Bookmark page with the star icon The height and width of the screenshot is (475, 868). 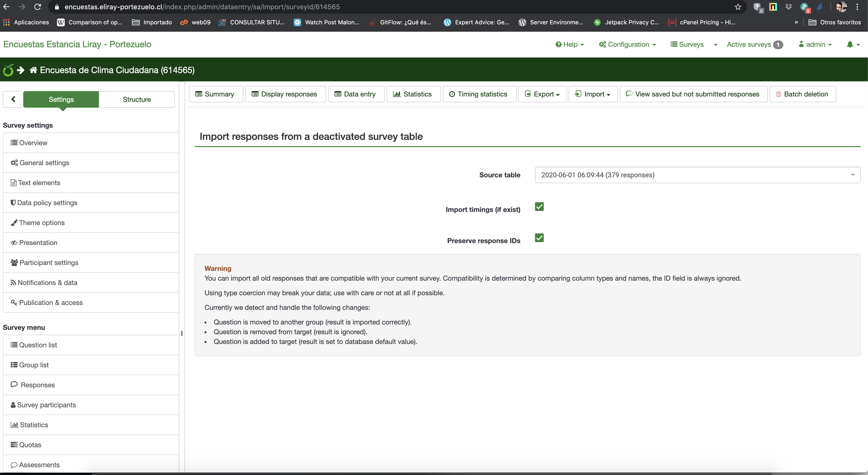pos(738,7)
